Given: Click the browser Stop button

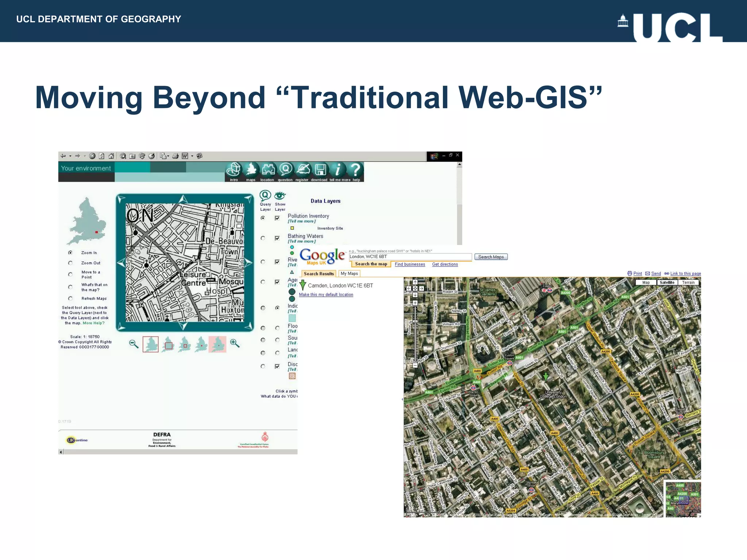Looking at the screenshot, I should tap(92, 156).
